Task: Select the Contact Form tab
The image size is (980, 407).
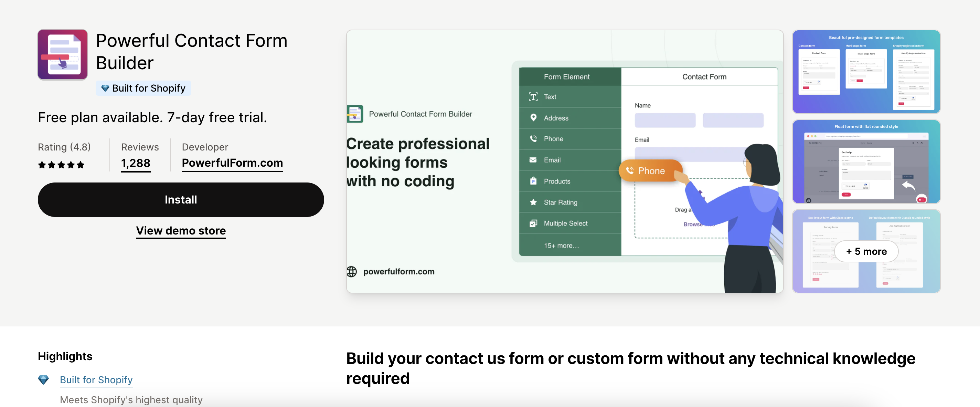Action: 704,76
